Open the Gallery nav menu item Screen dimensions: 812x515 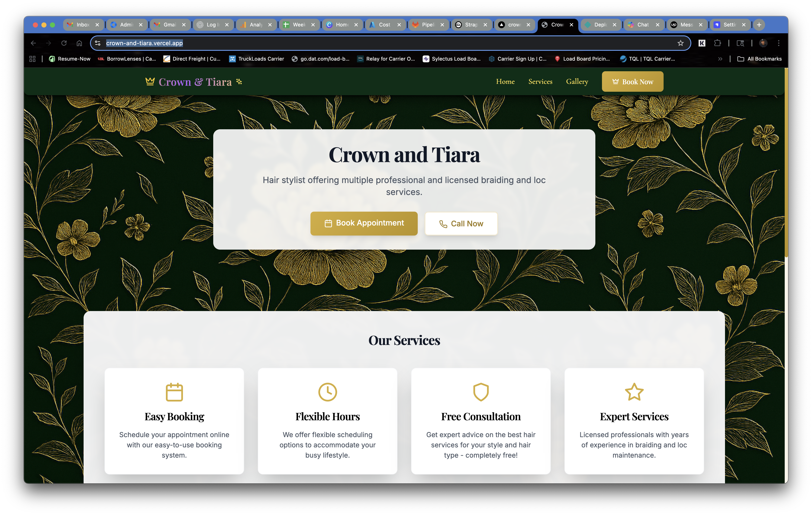(x=577, y=82)
